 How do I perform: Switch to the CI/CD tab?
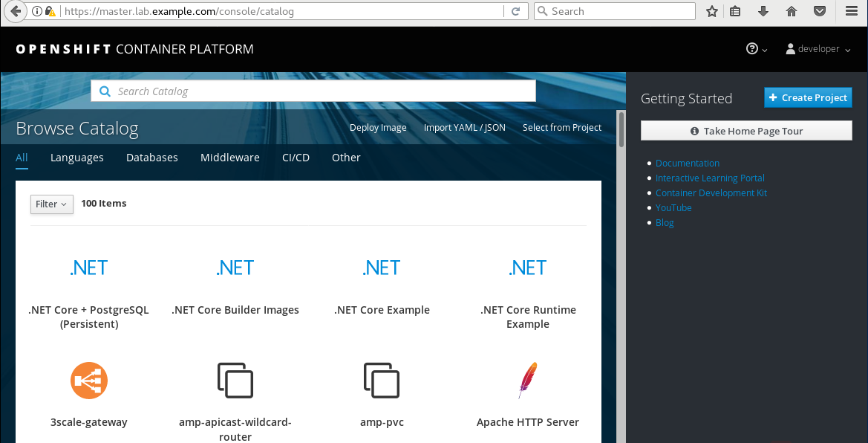pos(296,158)
